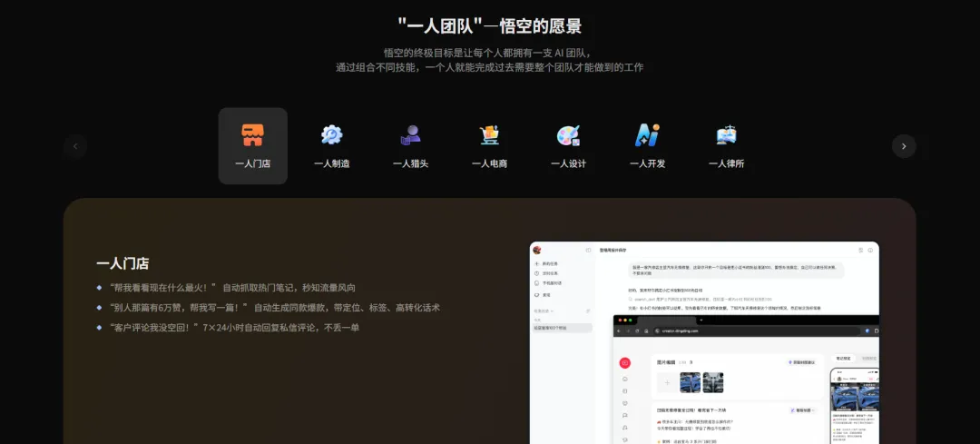980x444 pixels.
Task: Select the 一人开发 AI tab
Action: [648, 146]
